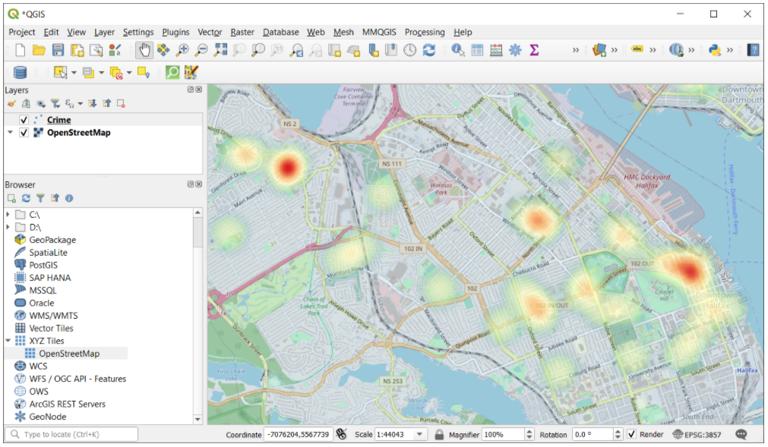
Task: Open the Python console icon
Action: click(714, 50)
